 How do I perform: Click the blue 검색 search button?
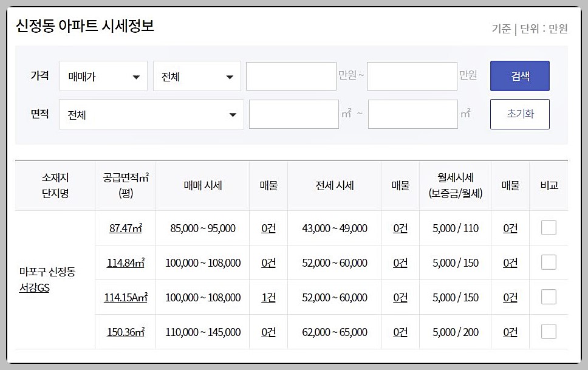(x=519, y=76)
